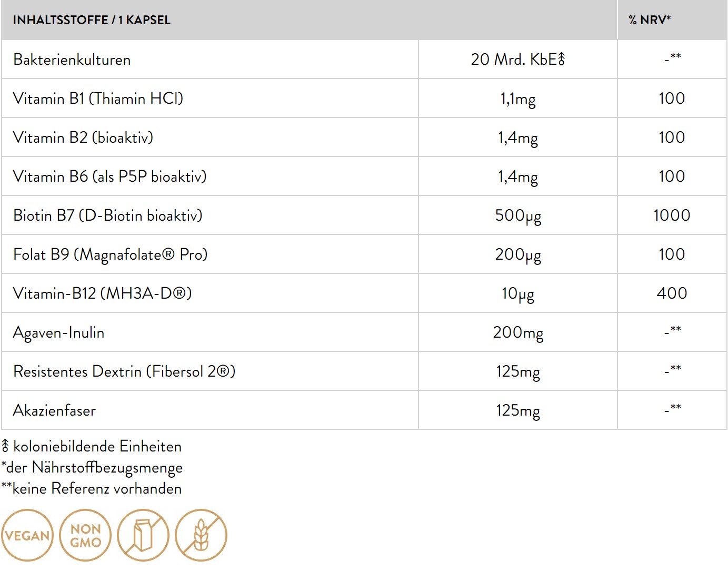Click the Vitamin B6 (als P5P bioaktiv) label

109,176
